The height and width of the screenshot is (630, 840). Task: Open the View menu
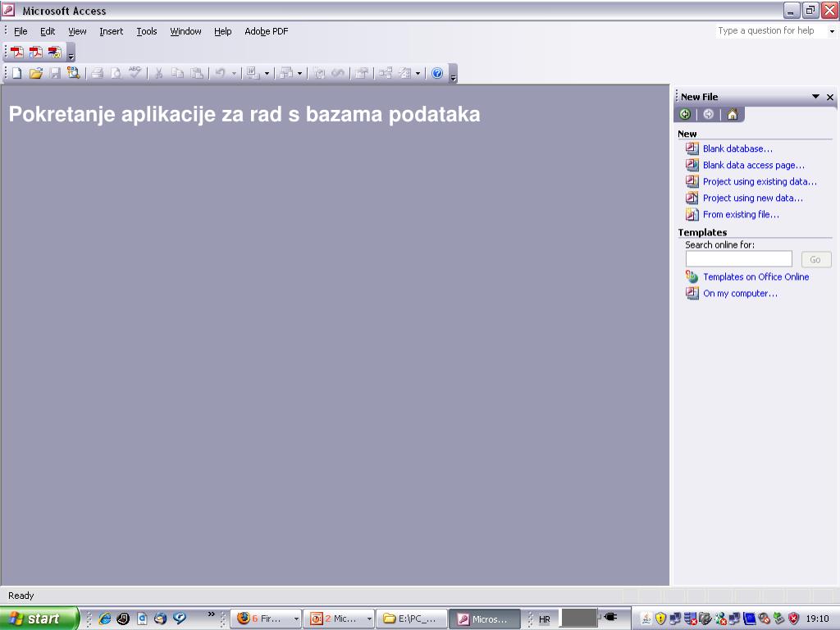point(77,32)
